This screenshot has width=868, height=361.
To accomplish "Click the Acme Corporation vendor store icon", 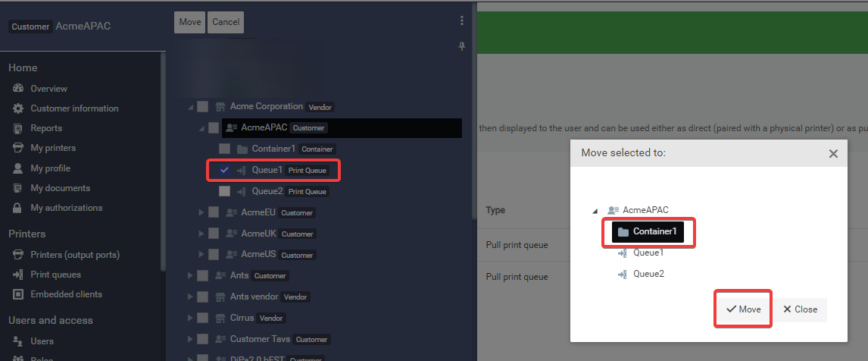I will point(220,106).
